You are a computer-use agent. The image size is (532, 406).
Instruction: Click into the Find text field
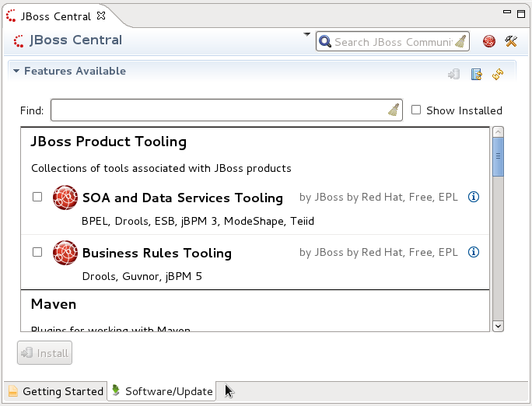[218, 110]
